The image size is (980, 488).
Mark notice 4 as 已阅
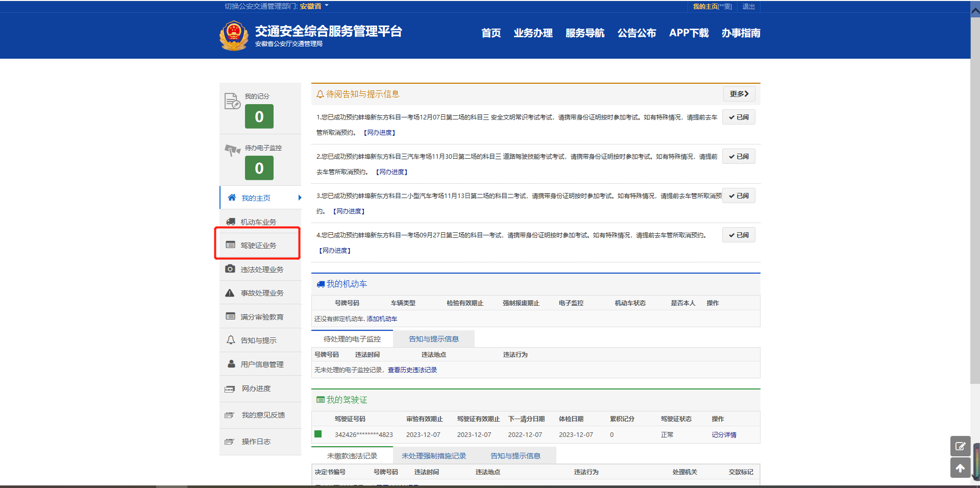739,235
